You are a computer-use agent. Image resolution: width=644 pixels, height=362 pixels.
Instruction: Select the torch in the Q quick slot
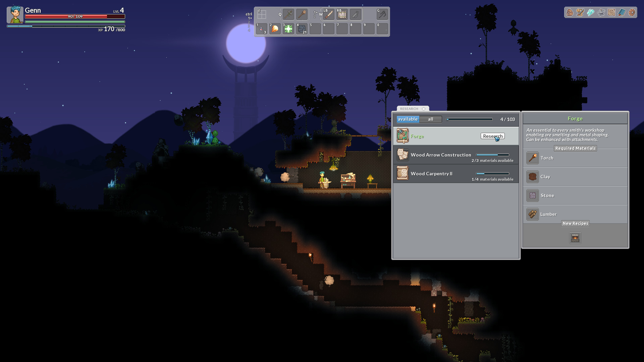pos(301,14)
